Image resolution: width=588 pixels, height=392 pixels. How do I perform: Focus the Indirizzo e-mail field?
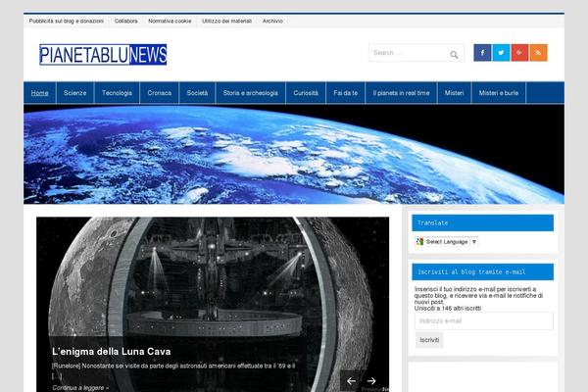click(484, 321)
